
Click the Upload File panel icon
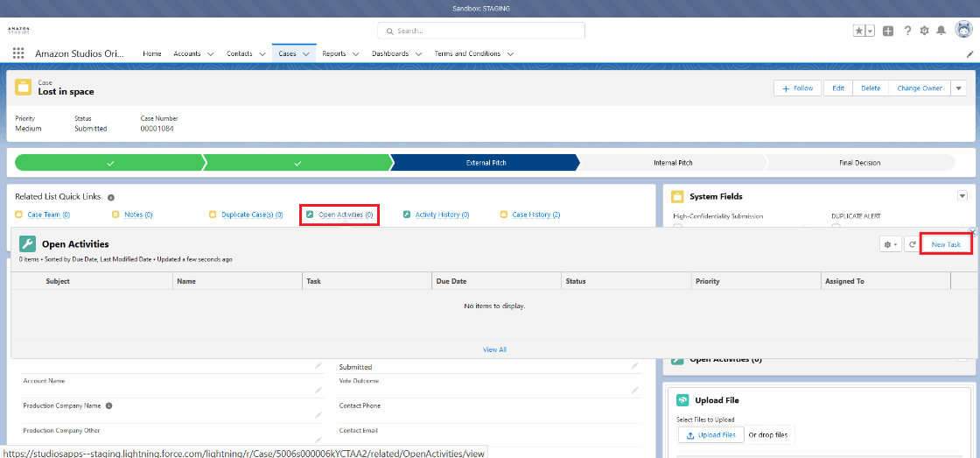pyautogui.click(x=682, y=400)
